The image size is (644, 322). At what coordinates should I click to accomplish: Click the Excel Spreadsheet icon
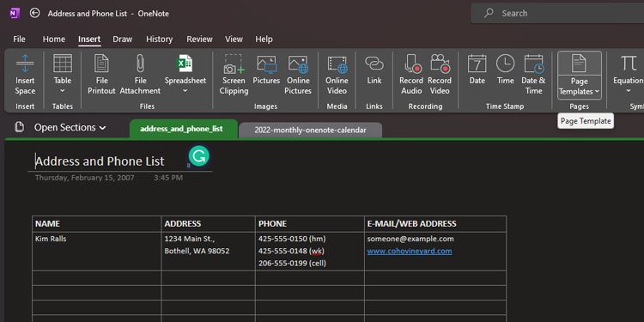[185, 64]
